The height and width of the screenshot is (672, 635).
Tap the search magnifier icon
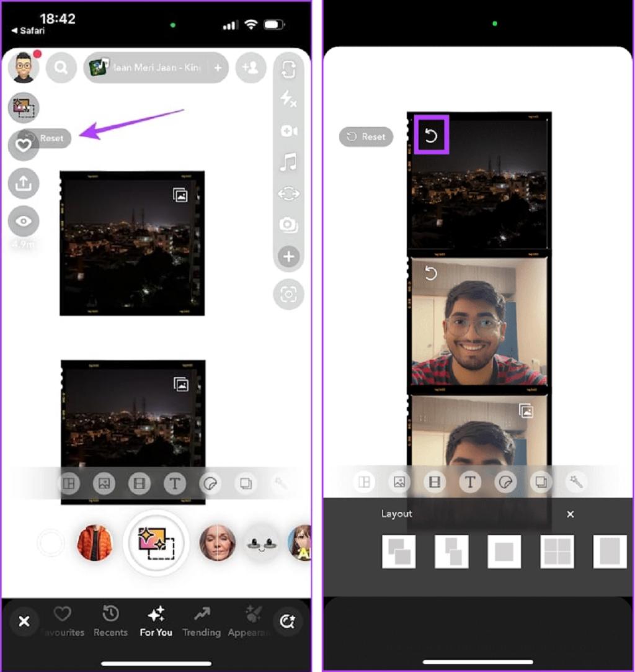click(61, 67)
